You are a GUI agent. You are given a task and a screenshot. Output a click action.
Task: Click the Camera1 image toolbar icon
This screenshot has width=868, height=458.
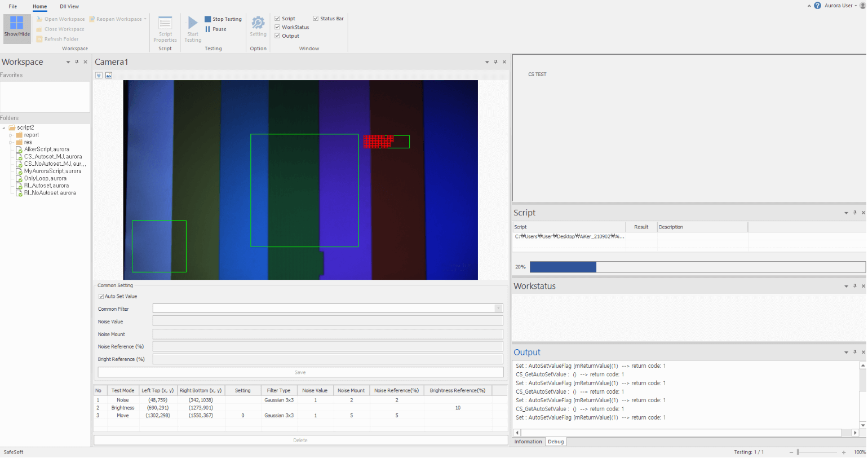(x=109, y=75)
